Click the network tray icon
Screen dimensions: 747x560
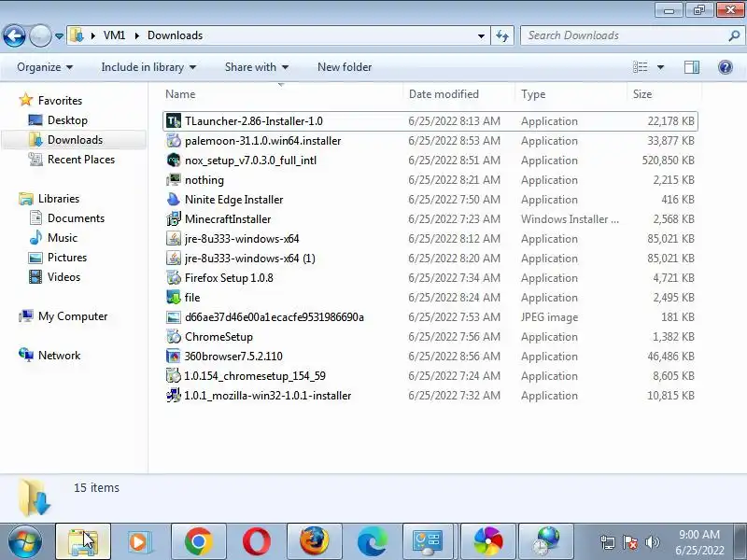click(608, 542)
